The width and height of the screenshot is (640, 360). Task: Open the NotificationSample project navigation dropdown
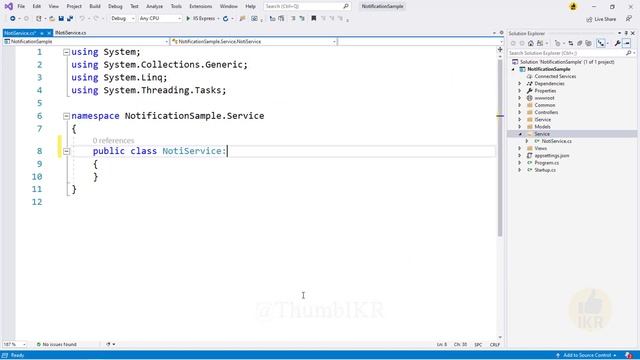click(x=86, y=41)
